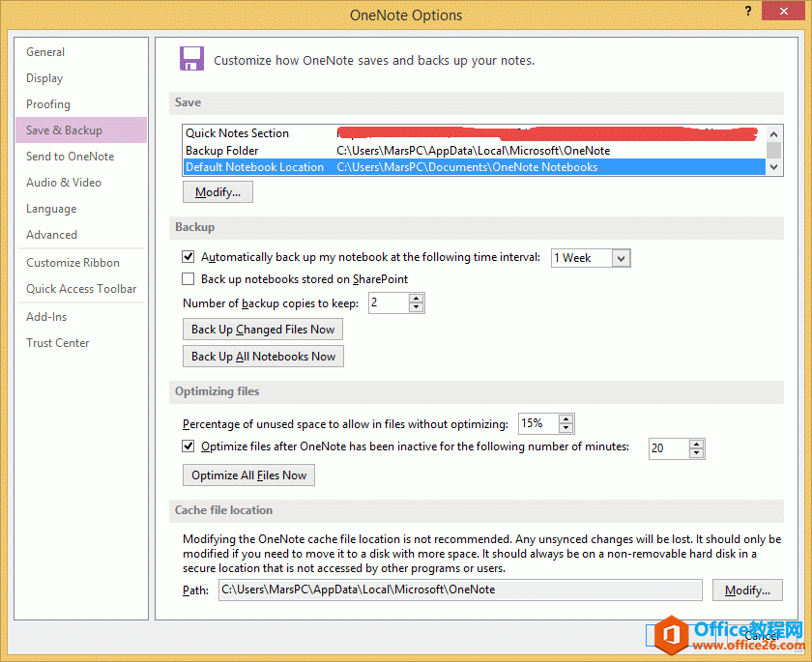Click Optimize All Files Now button

click(x=248, y=475)
